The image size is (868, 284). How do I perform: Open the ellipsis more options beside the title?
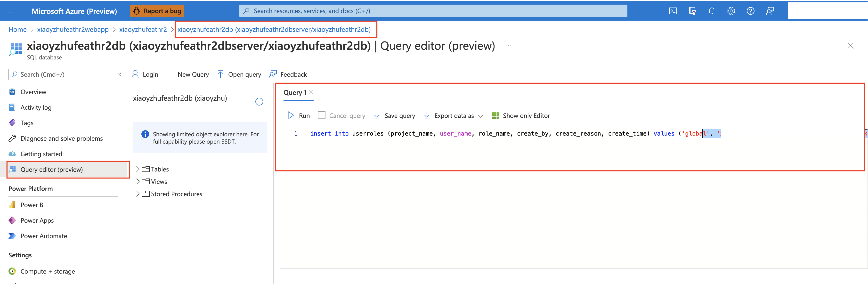[x=511, y=46]
